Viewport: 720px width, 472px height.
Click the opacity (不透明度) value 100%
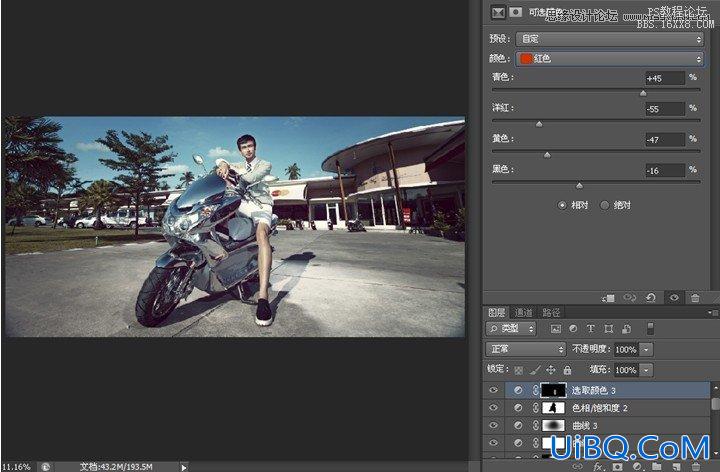(x=626, y=350)
